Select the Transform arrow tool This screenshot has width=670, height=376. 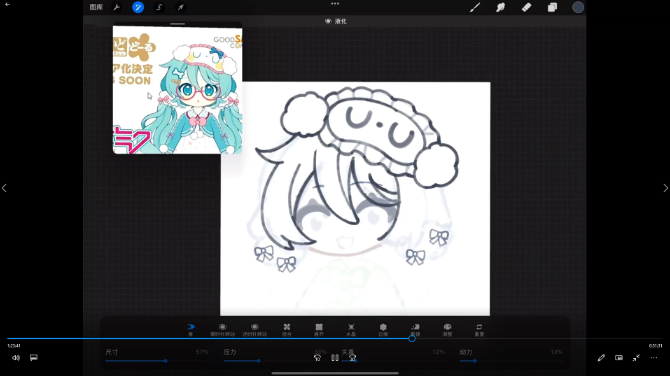click(x=180, y=7)
